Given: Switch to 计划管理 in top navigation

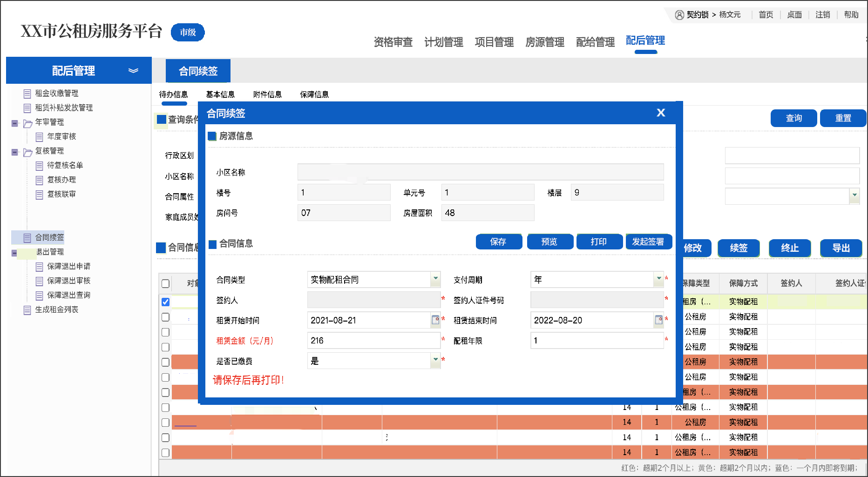Looking at the screenshot, I should [x=444, y=42].
